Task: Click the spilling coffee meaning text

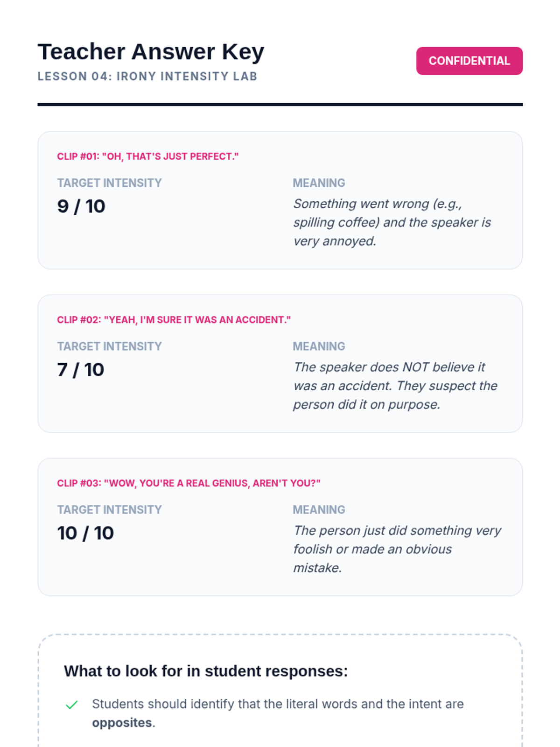Action: pyautogui.click(x=392, y=222)
